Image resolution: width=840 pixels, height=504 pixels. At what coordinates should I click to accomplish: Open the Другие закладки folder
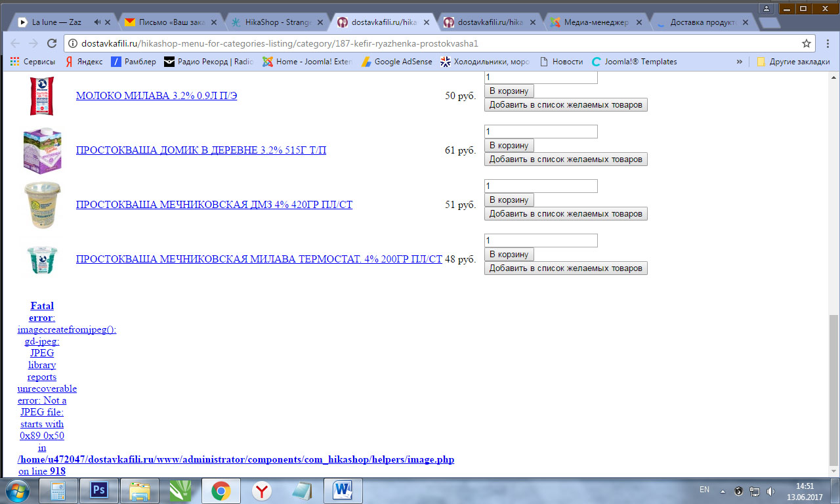tap(793, 62)
